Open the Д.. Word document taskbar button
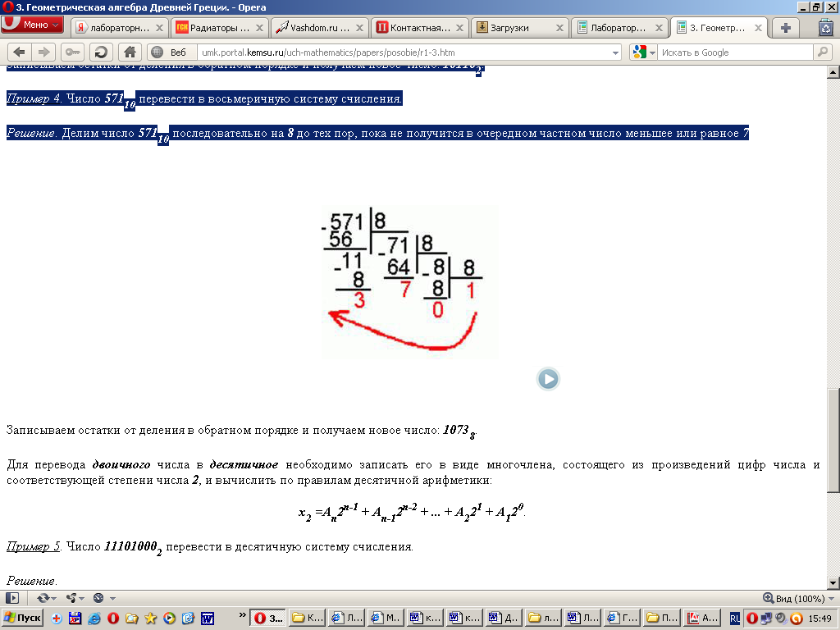Screen dimensions: 840x630 [x=503, y=618]
